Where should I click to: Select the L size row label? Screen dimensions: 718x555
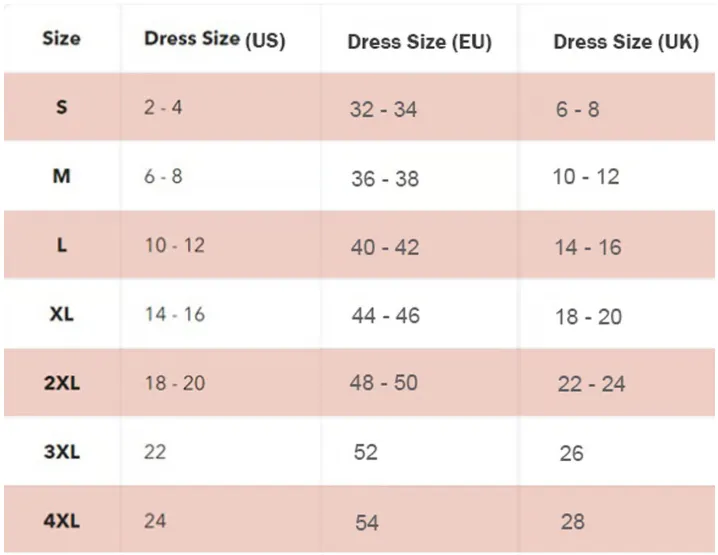point(62,246)
